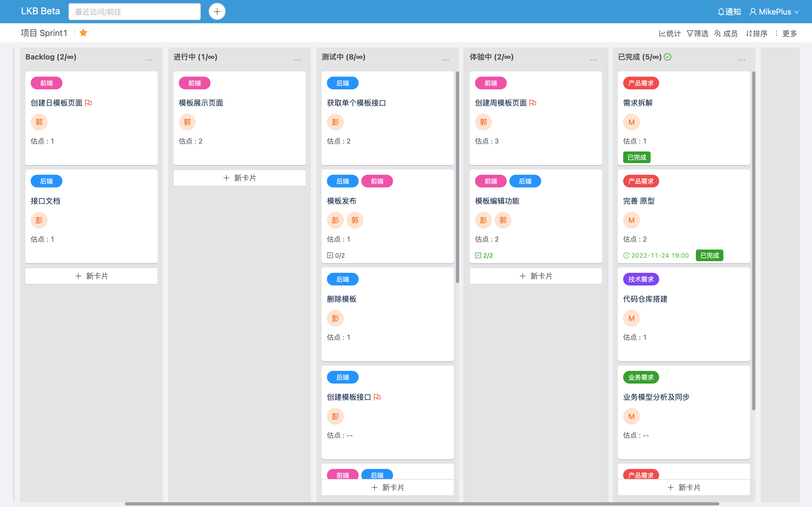Open notifications bell 通知
Viewport: 812px width, 507px height.
pyautogui.click(x=729, y=12)
